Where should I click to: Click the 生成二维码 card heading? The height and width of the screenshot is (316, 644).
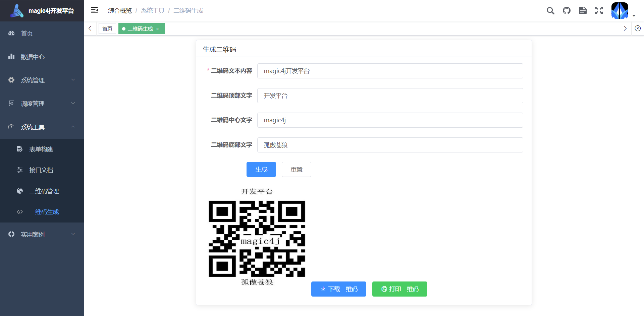pyautogui.click(x=219, y=50)
